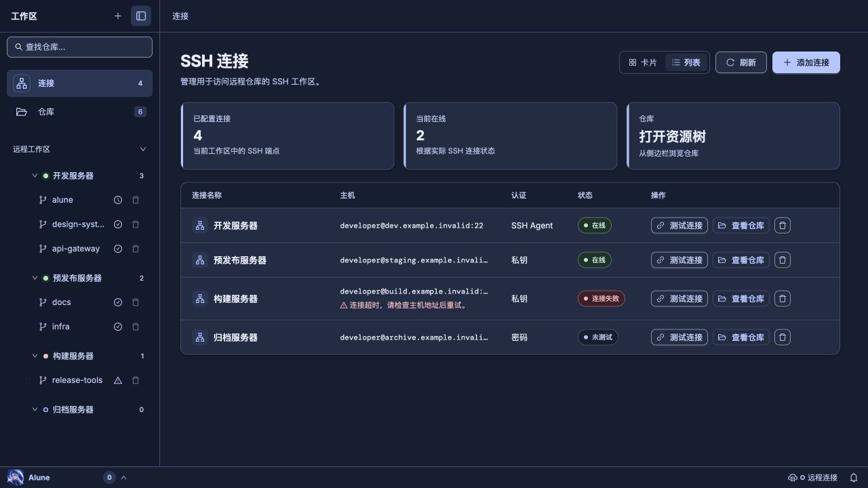Open the 打开资源树 card
The height and width of the screenshot is (488, 868).
pos(733,136)
